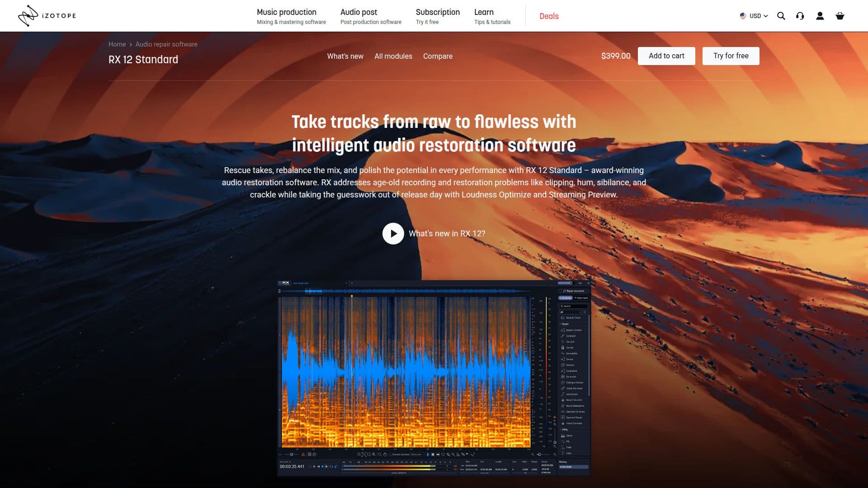
Task: Go to Deals page
Action: click(549, 16)
